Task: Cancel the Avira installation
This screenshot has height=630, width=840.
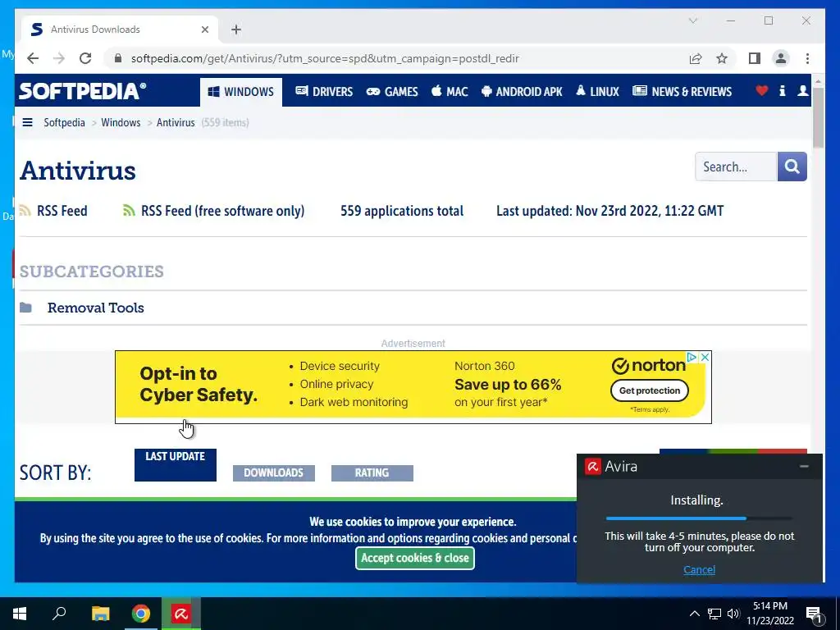Action: [x=699, y=569]
